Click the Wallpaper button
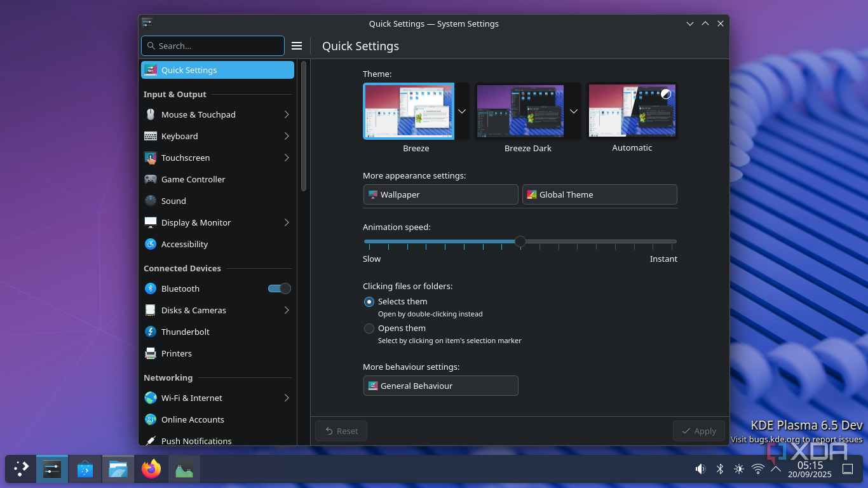The image size is (868, 488). tap(440, 194)
